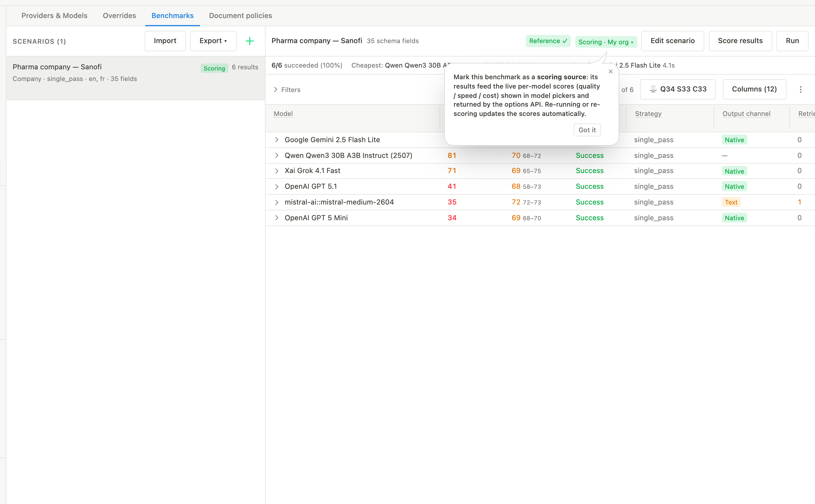Expand the Qwen Qwen3 30B A3B Instruct row

tap(276, 155)
